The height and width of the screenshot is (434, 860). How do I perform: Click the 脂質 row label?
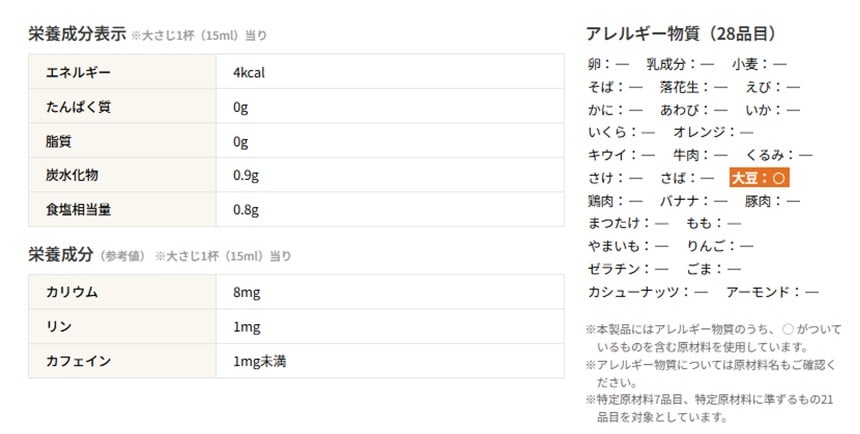click(x=59, y=141)
